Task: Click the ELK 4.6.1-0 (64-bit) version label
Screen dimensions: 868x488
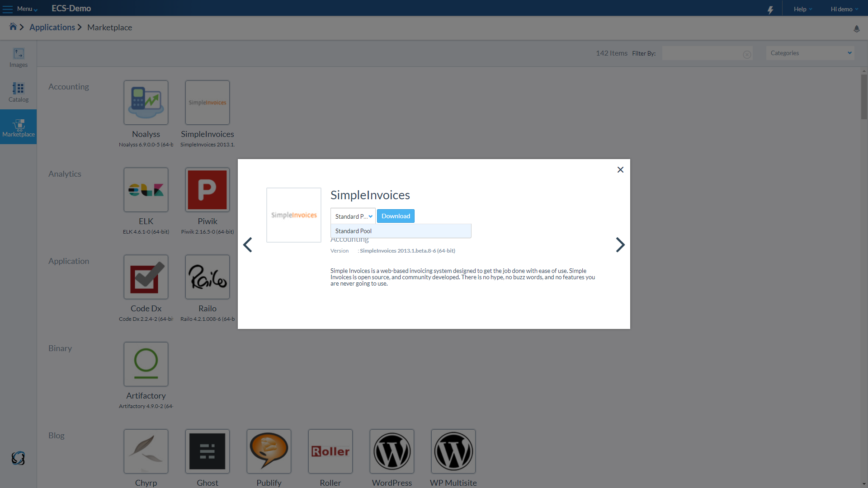Action: pyautogui.click(x=146, y=232)
